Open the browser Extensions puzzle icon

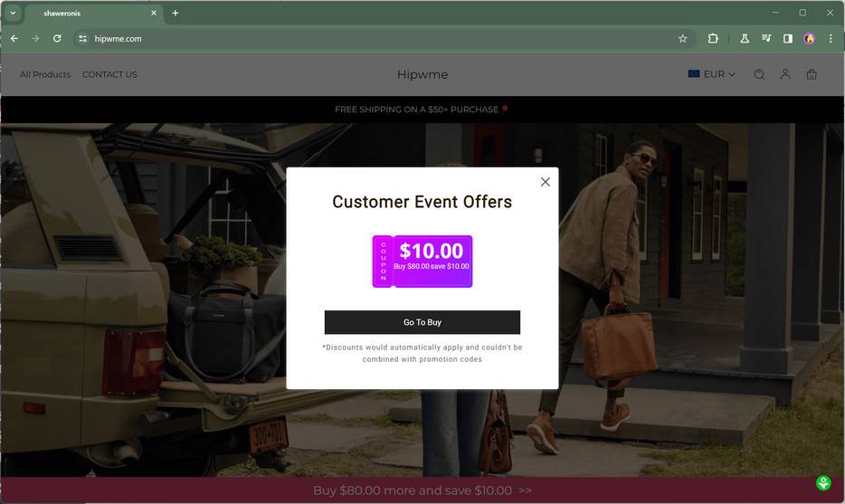(x=712, y=39)
